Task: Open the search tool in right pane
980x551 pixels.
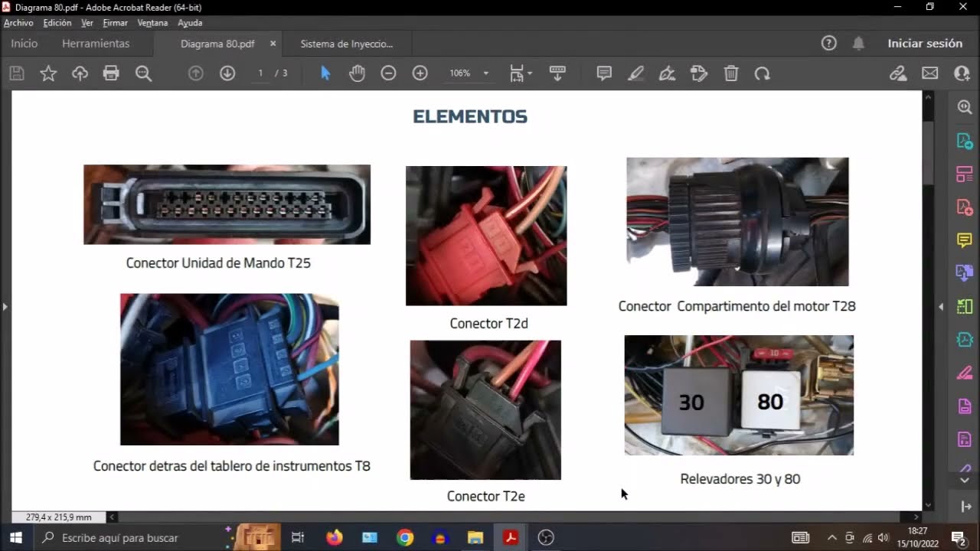Action: pos(965,108)
